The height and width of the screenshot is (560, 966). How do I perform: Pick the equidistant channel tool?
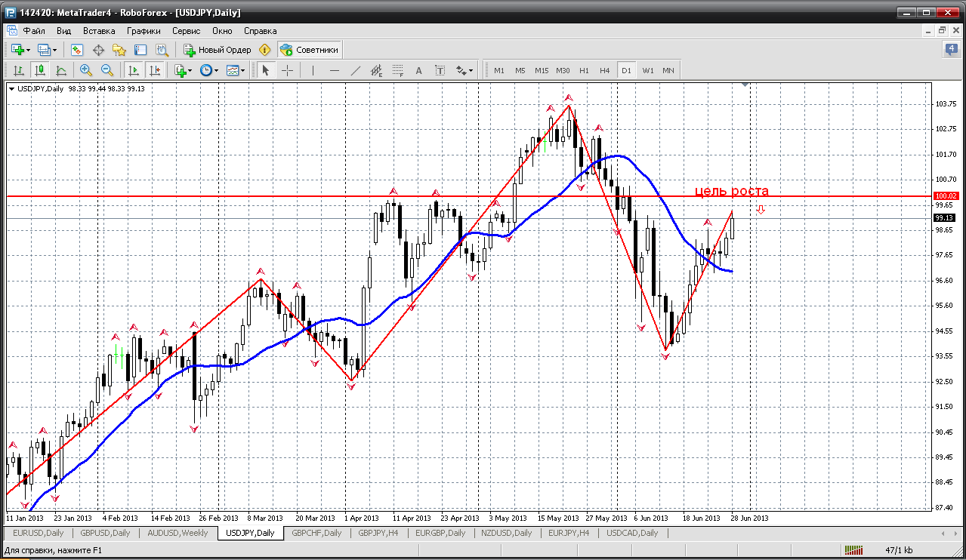pos(378,70)
